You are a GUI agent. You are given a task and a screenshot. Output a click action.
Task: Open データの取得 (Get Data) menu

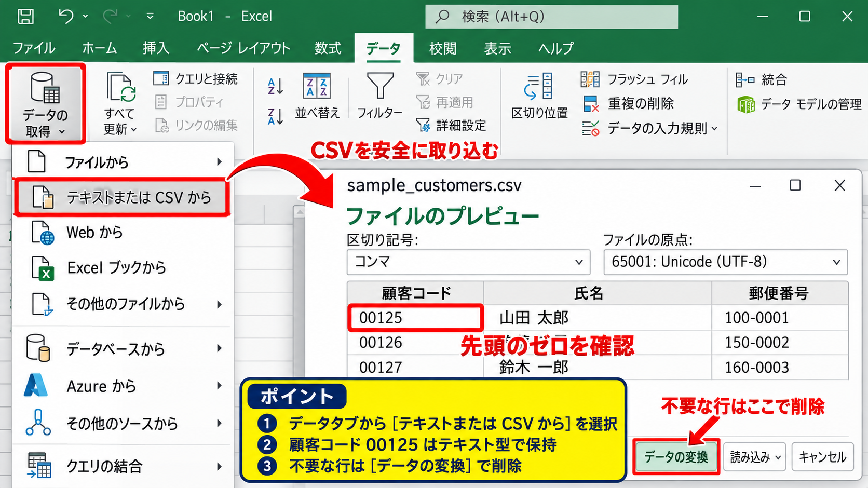click(46, 104)
